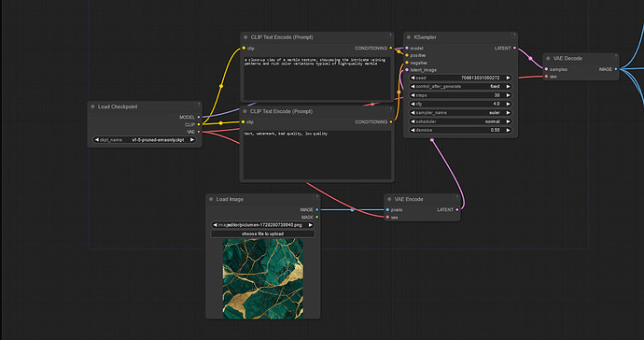Click the vae input port on VAE Decode
This screenshot has height=340, width=644.
pyautogui.click(x=546, y=77)
